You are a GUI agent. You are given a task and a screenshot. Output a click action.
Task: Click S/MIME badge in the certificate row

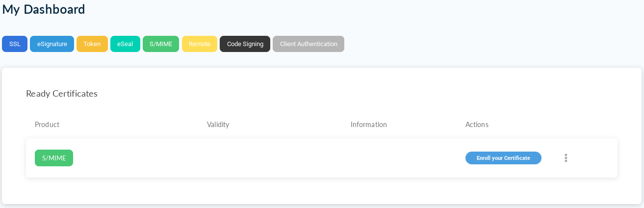[54, 158]
